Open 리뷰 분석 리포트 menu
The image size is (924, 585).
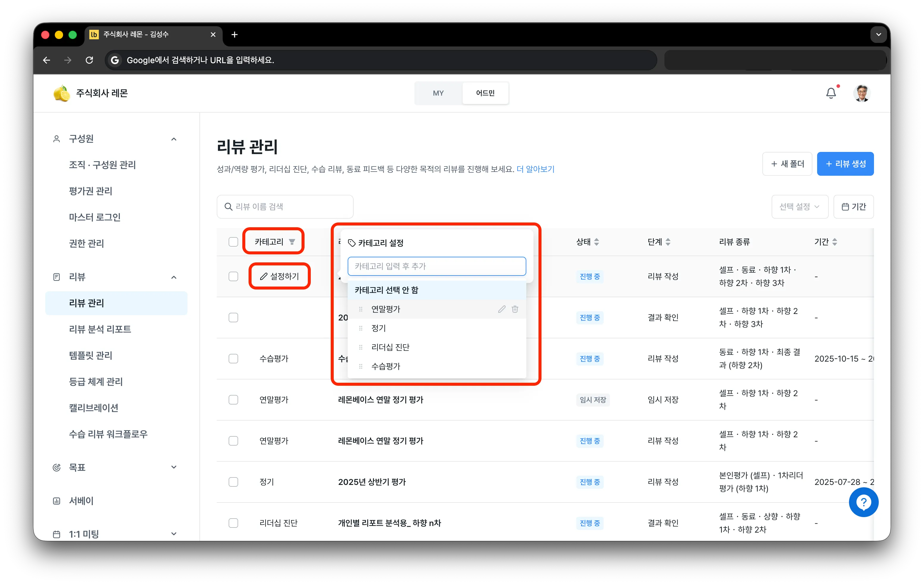(100, 329)
